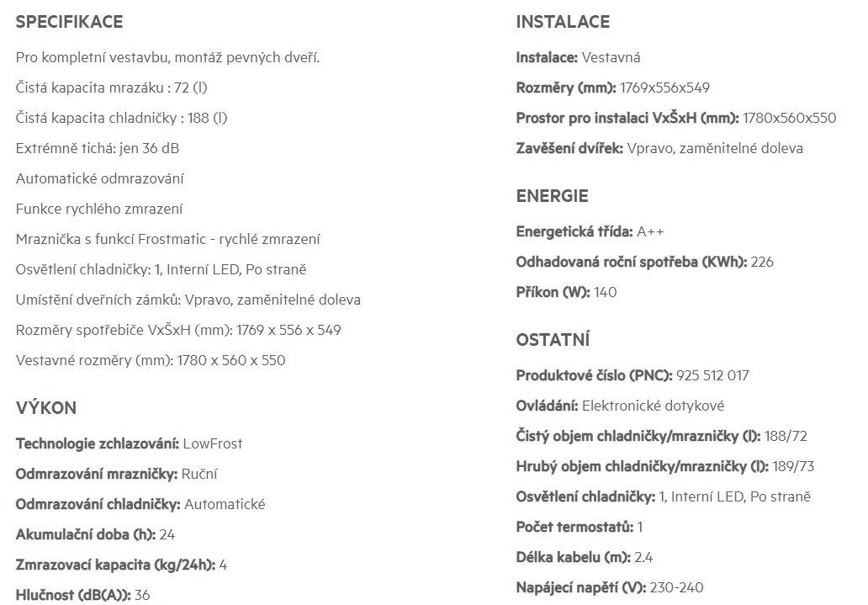Click the OSTATNÍ section heading
The height and width of the screenshot is (605, 868).
point(553,340)
